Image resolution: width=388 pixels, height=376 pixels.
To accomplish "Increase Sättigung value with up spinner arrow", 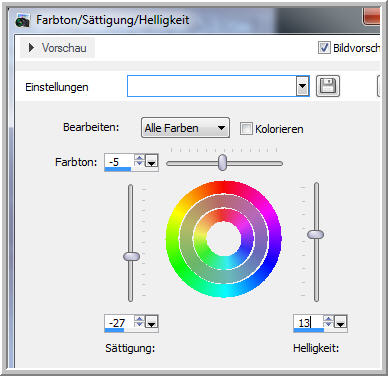I will click(x=139, y=318).
